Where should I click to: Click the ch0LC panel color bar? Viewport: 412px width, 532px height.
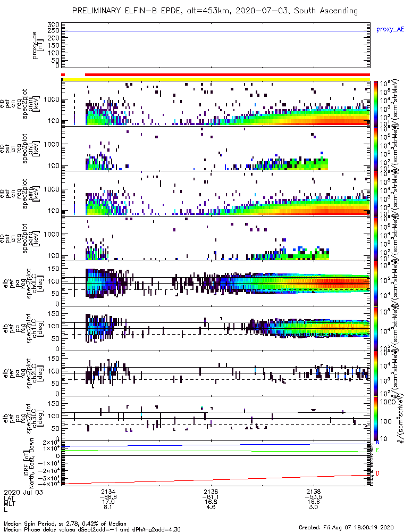pos(375,284)
